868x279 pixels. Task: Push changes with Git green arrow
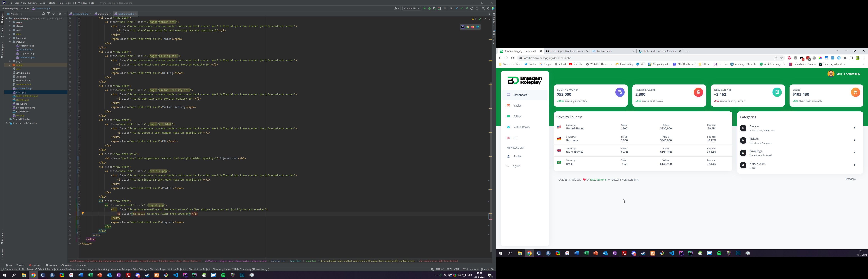pos(467,8)
